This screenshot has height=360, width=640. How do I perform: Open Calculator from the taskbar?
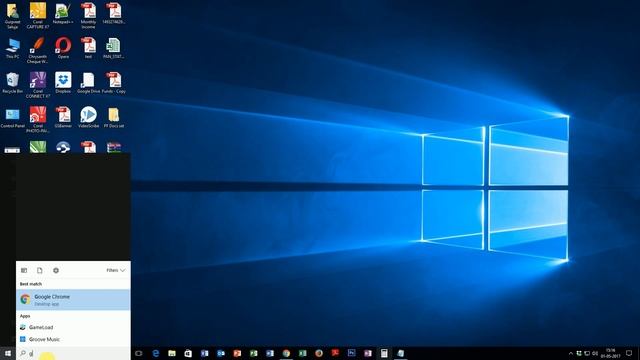tap(384, 353)
